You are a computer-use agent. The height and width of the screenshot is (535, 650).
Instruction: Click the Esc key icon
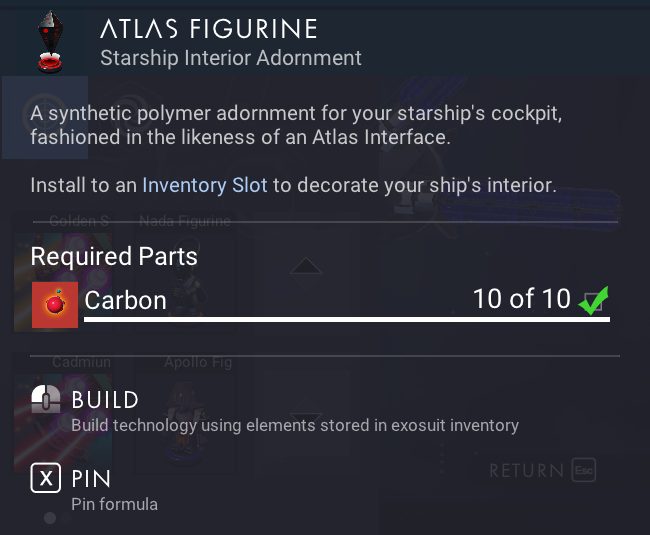pos(584,470)
